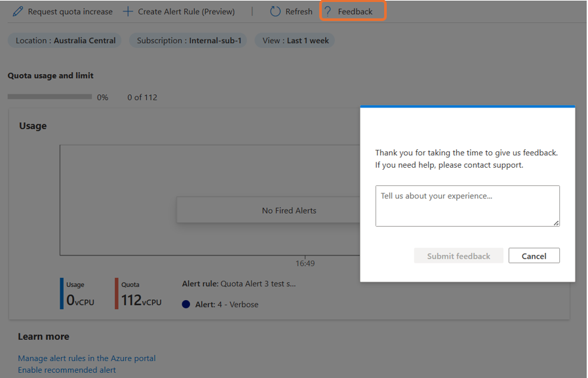The width and height of the screenshot is (588, 378).
Task: Select Request quota increase in the toolbar
Action: point(70,12)
